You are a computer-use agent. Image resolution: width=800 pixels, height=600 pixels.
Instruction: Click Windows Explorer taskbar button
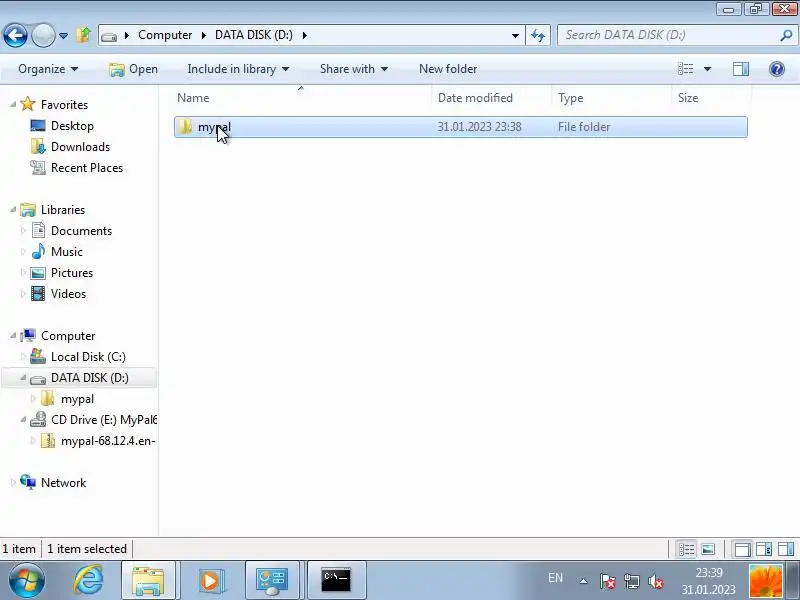(148, 581)
